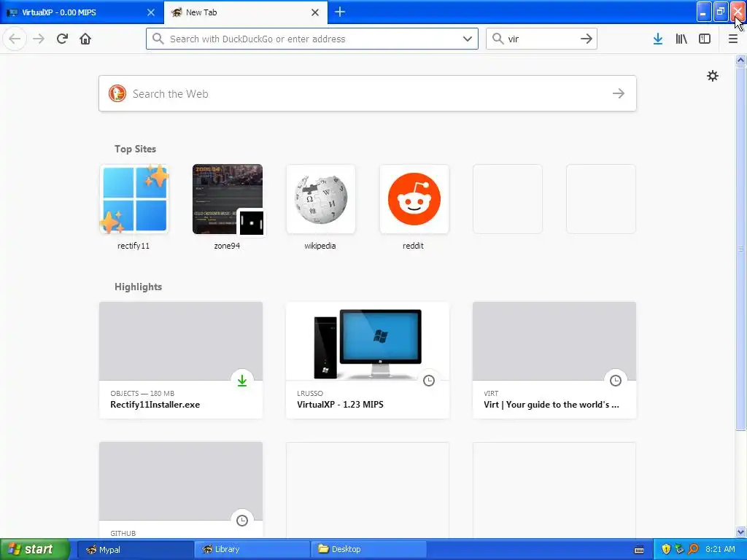Click the orange magnifier tray icon

coord(693,549)
